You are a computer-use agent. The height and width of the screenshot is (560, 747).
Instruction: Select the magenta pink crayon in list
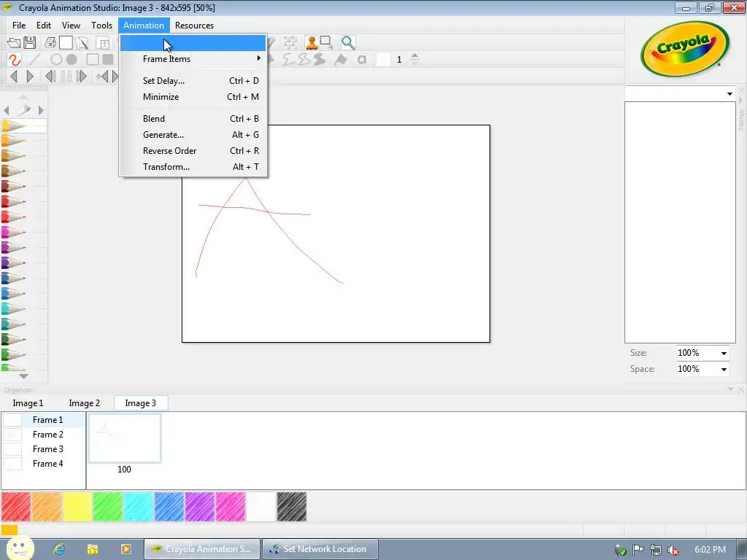[x=24, y=233]
